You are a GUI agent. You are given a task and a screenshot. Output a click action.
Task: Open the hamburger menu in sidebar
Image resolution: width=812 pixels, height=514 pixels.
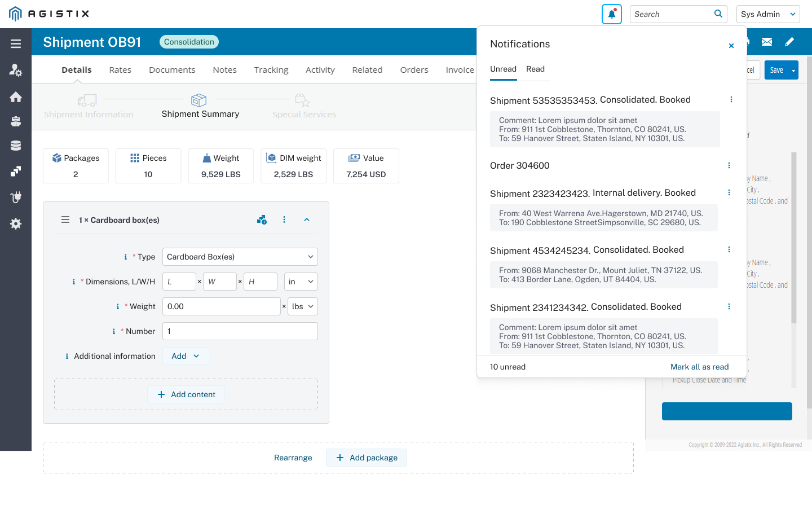pos(16,44)
